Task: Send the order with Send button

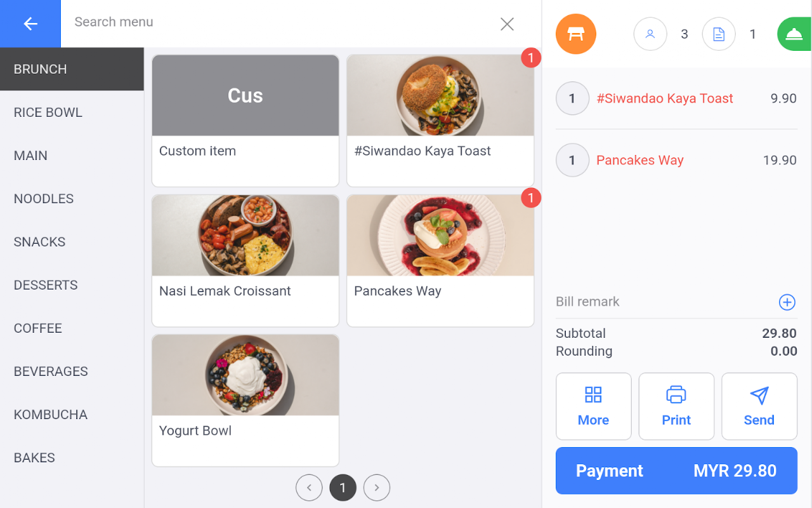Action: (x=759, y=406)
